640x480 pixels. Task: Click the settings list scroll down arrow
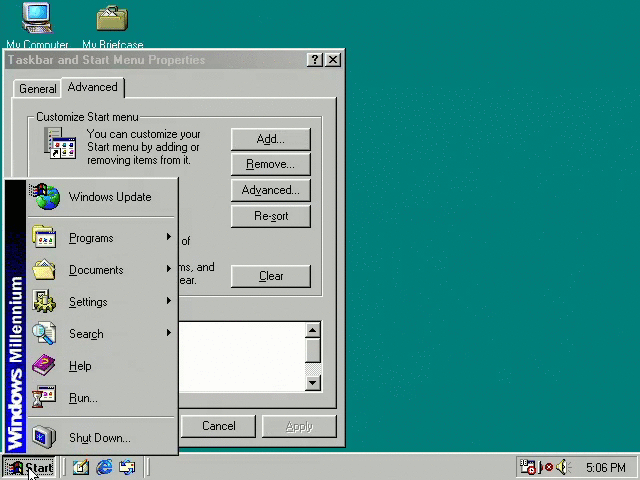(313, 383)
